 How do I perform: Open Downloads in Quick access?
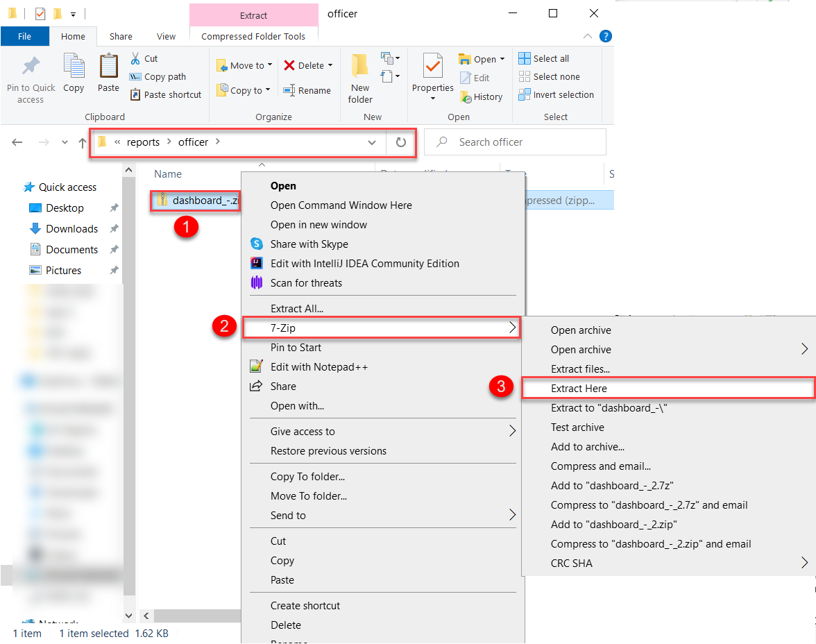[x=71, y=229]
